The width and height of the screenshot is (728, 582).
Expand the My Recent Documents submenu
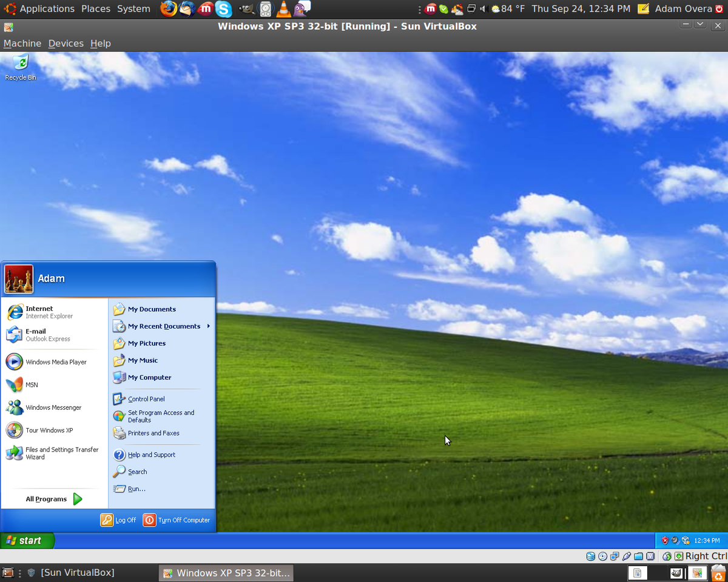163,326
